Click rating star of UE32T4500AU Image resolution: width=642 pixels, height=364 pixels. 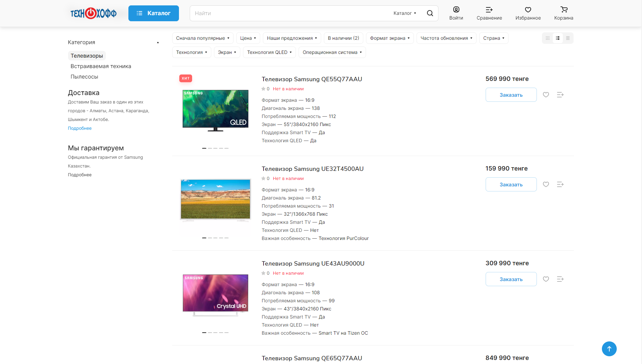click(263, 179)
